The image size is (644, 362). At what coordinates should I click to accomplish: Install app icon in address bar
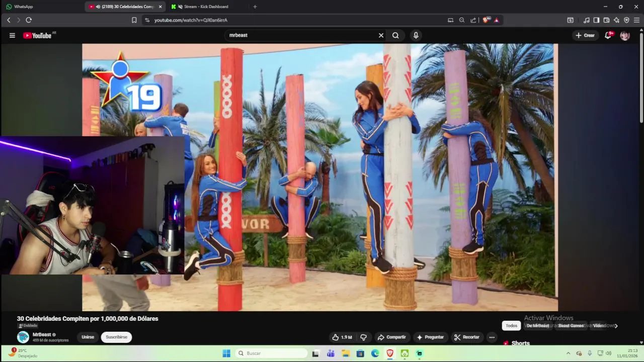coord(450,20)
